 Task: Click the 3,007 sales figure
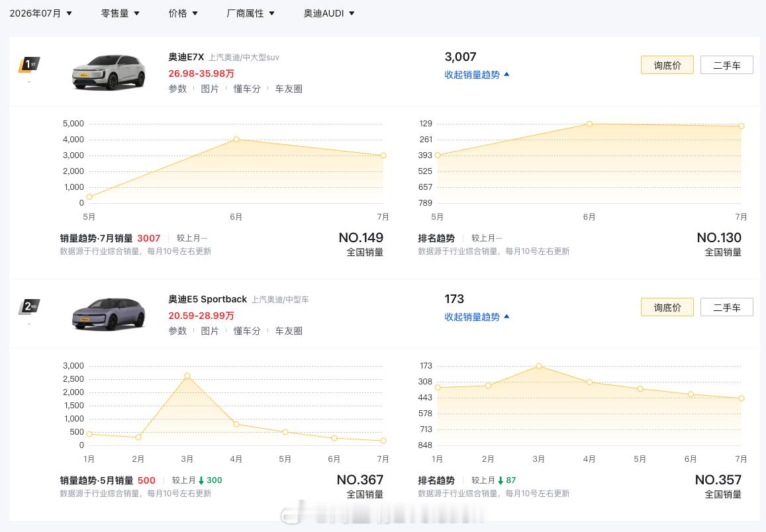click(460, 57)
